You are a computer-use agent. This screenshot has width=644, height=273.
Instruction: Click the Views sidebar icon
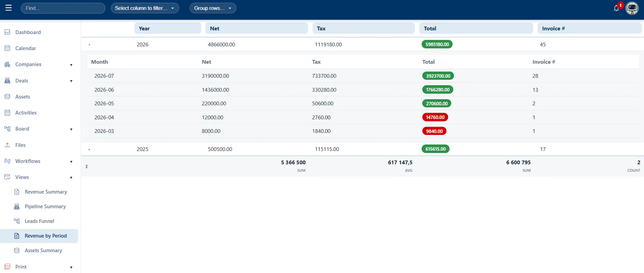(7, 177)
